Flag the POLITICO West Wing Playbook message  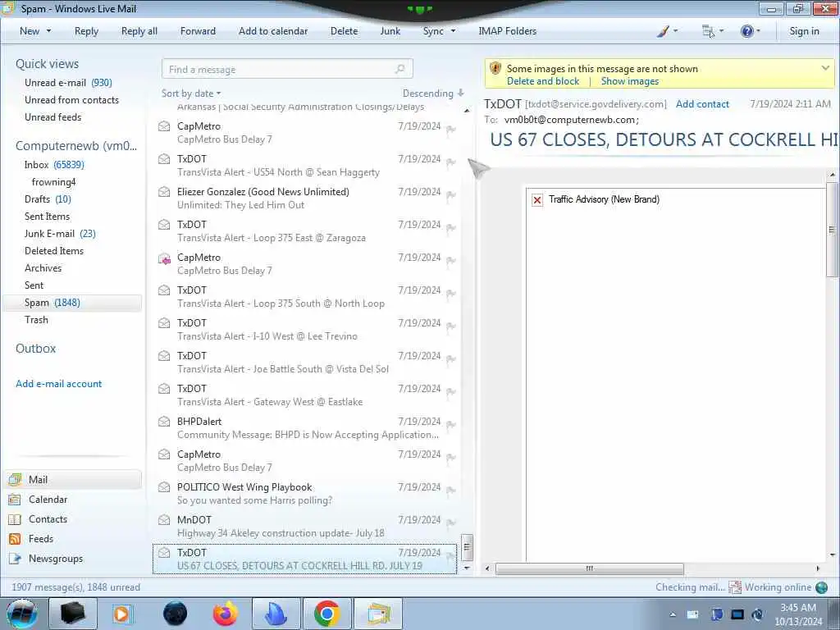tap(451, 491)
